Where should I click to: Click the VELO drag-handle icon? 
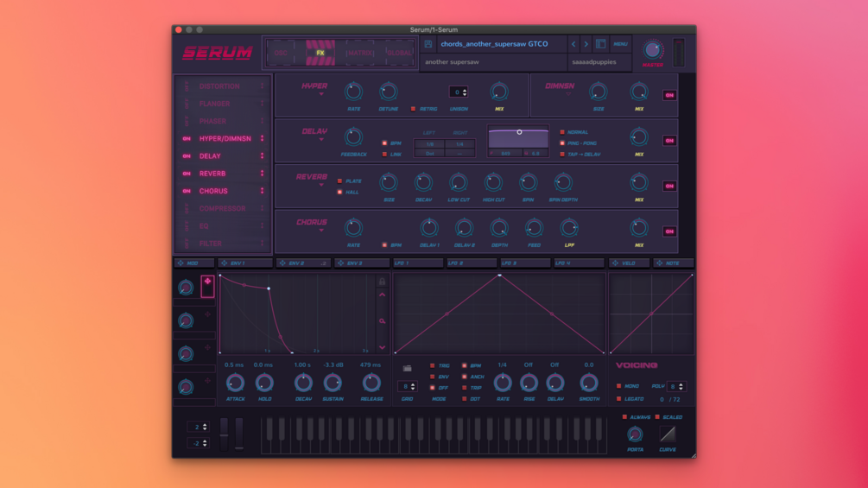[615, 263]
